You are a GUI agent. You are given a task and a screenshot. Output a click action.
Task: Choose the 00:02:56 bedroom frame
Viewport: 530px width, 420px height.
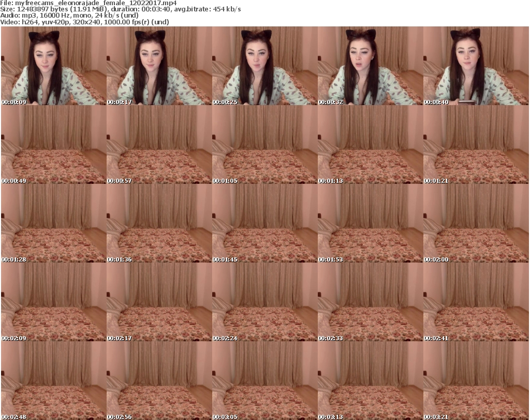click(x=159, y=381)
